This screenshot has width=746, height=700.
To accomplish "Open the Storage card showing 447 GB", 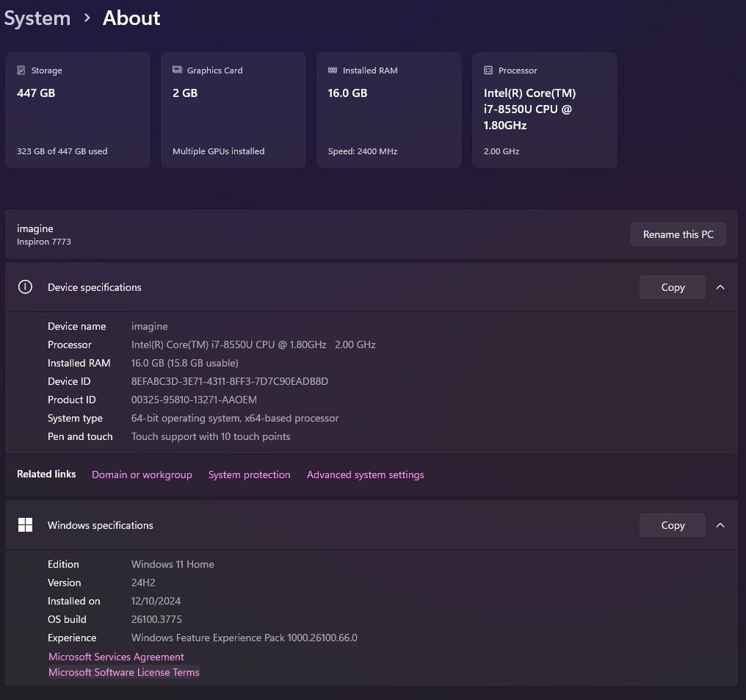I will click(78, 110).
